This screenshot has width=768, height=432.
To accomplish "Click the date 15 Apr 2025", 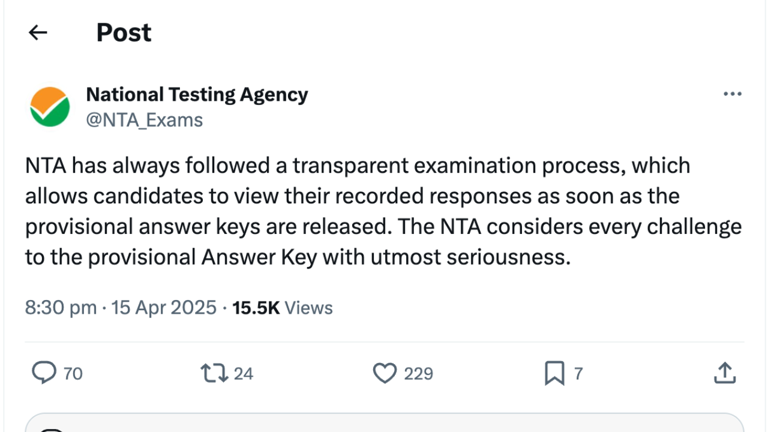I will point(165,308).
